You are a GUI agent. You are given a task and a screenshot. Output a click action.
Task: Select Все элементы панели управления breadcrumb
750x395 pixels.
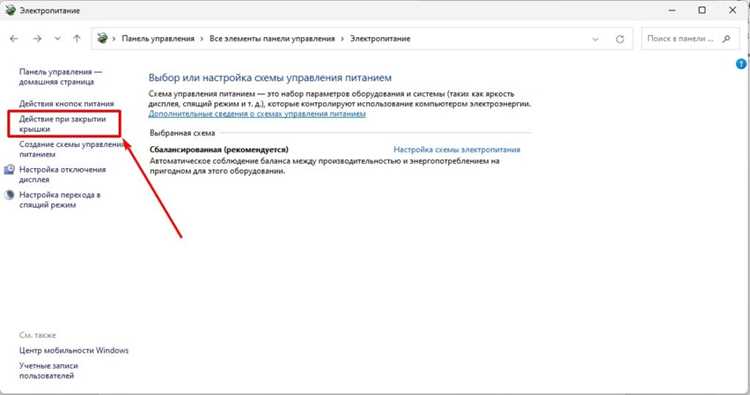click(272, 39)
